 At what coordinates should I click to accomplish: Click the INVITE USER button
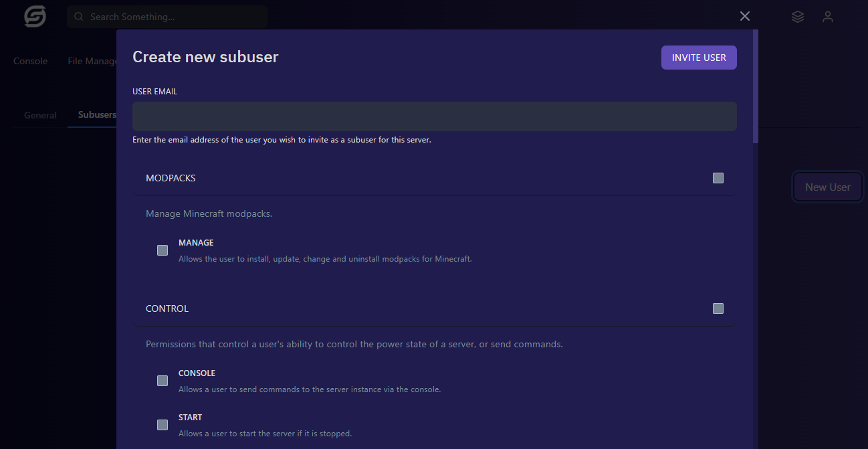tap(698, 57)
